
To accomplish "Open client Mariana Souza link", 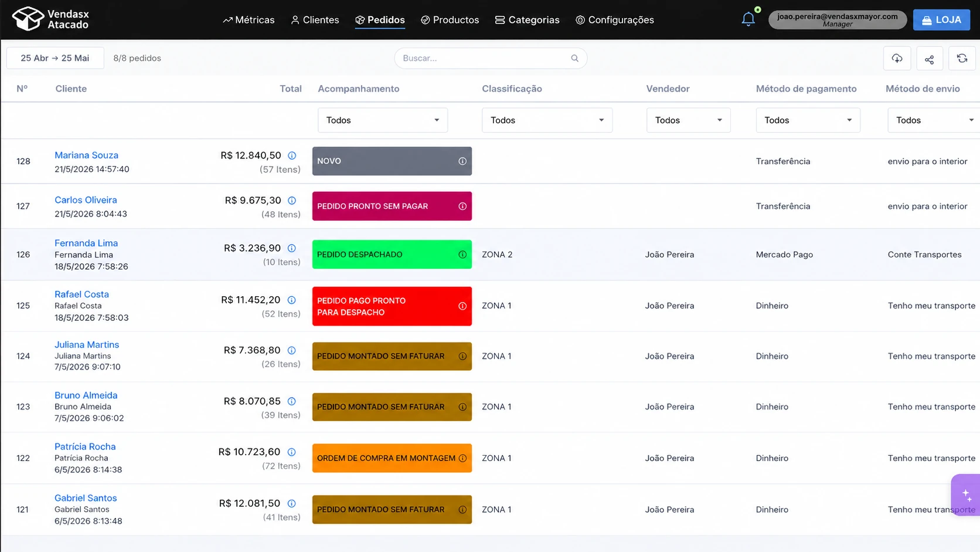I will click(x=86, y=155).
